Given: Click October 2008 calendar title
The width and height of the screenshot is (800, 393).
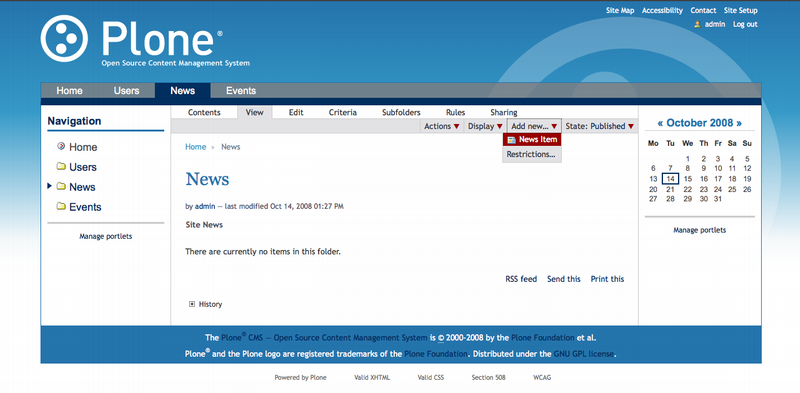Looking at the screenshot, I should point(700,123).
